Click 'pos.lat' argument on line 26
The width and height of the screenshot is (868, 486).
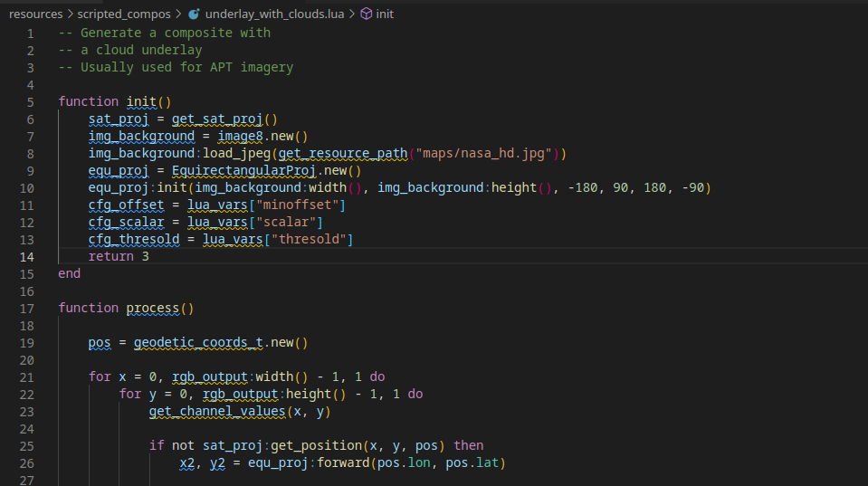(472, 462)
